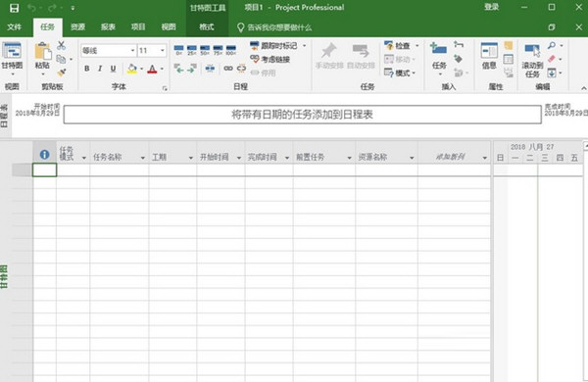The width and height of the screenshot is (588, 382).
Task: Click the Fill down arrow icon
Action: click(551, 72)
